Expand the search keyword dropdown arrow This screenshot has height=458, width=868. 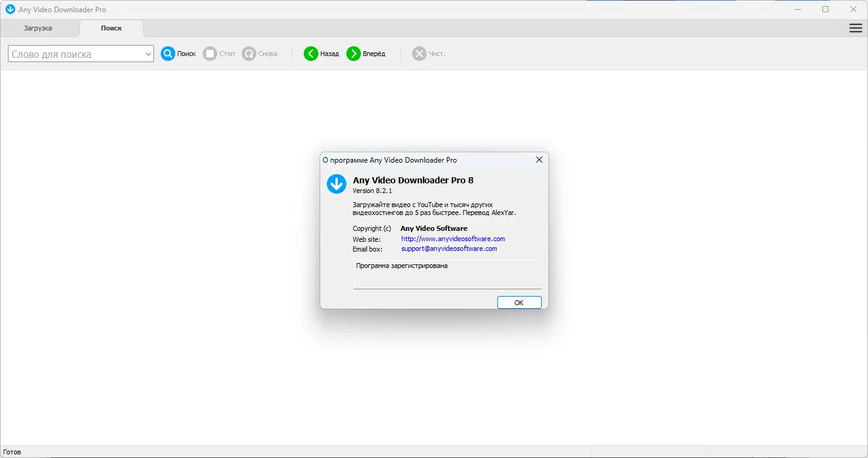pyautogui.click(x=149, y=54)
